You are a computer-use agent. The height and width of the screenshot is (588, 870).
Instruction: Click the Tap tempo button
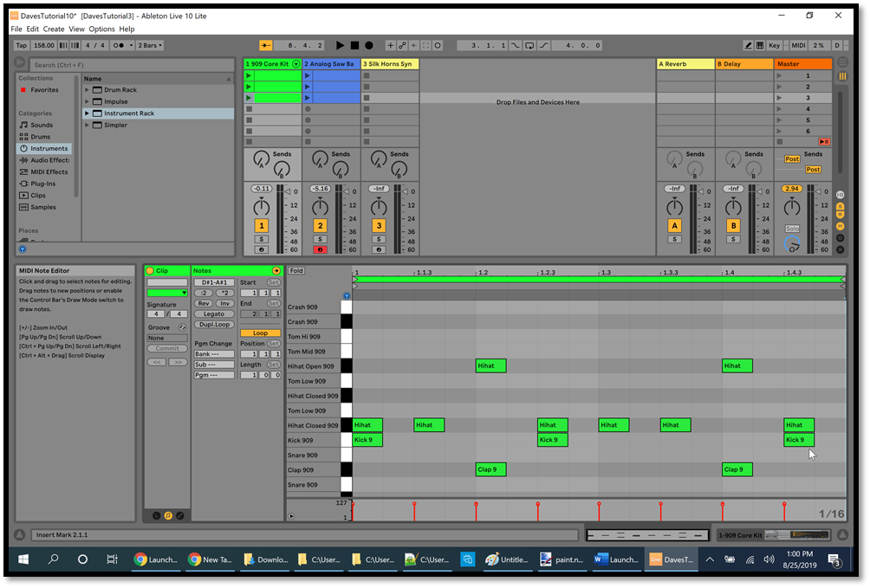(x=21, y=46)
